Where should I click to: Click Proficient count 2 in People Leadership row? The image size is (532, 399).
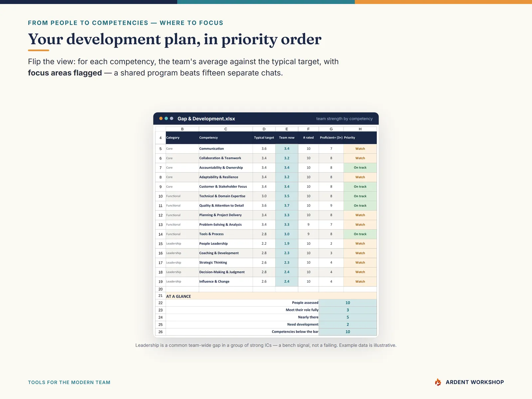click(x=331, y=243)
